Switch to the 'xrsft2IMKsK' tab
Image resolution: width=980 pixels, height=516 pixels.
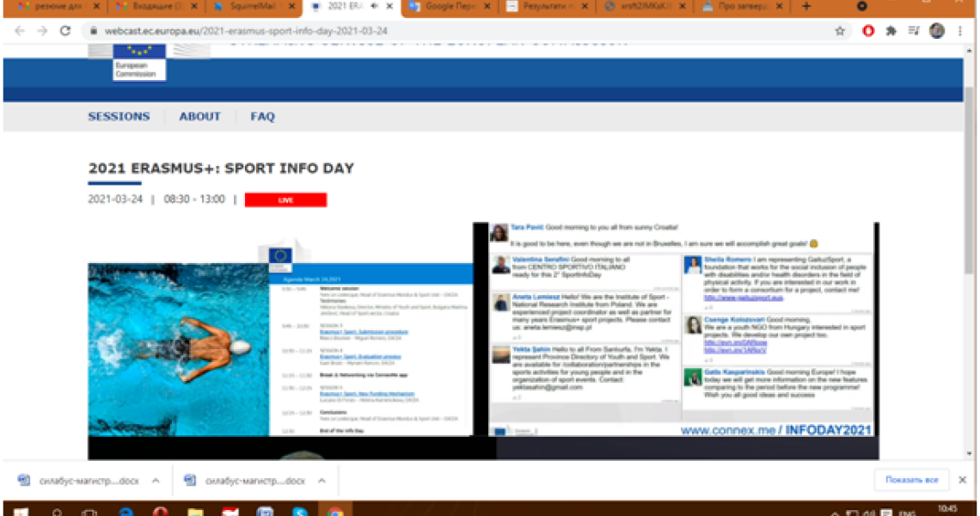644,6
